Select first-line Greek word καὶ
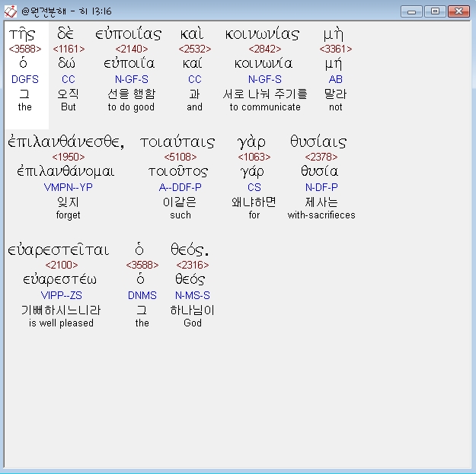The width and height of the screenshot is (476, 474). 192,33
